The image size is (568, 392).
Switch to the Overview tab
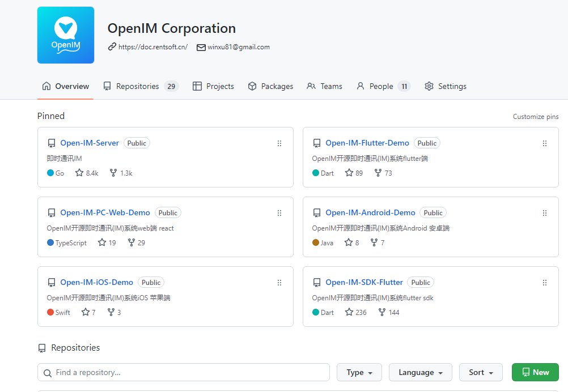point(65,86)
